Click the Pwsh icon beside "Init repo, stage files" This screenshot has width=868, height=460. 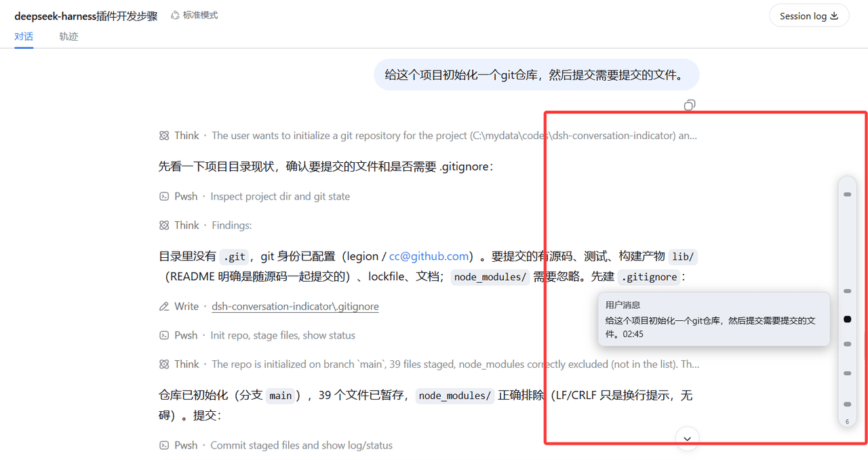pyautogui.click(x=164, y=335)
